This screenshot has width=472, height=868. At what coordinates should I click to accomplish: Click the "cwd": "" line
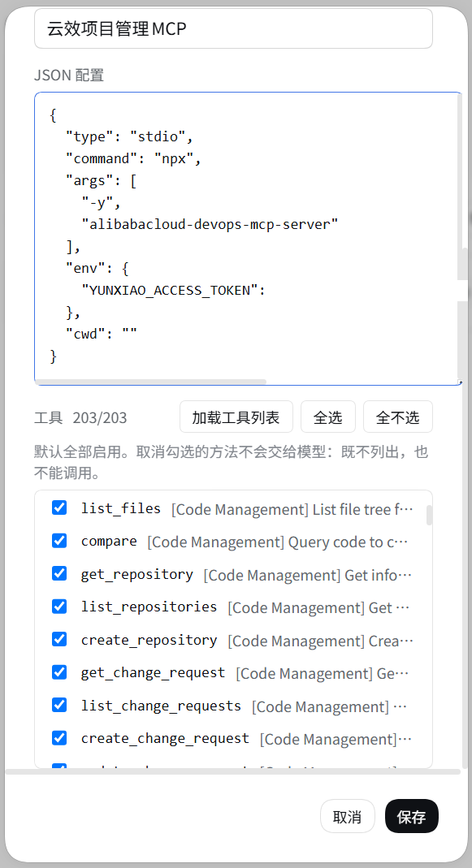coord(102,334)
